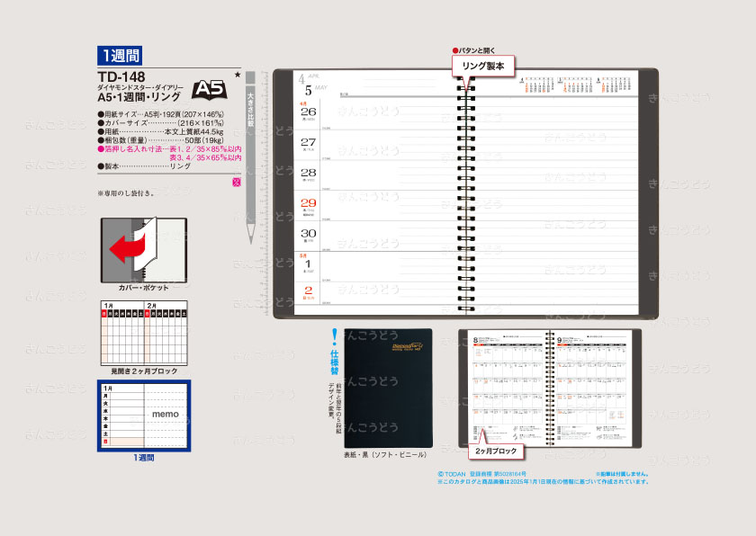Click the '見開き2ヶ月ブロック' caption
Image resolution: width=756 pixels, height=536 pixels.
pyautogui.click(x=144, y=371)
